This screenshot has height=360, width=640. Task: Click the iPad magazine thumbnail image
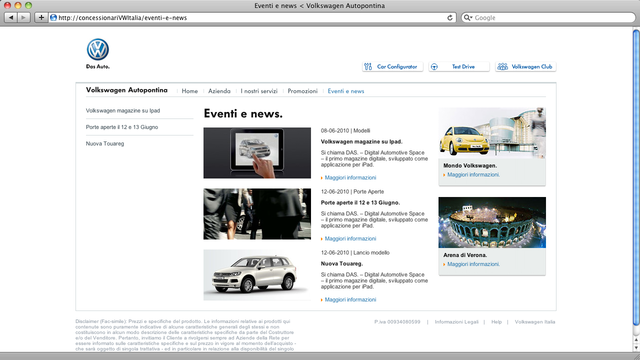tap(257, 153)
